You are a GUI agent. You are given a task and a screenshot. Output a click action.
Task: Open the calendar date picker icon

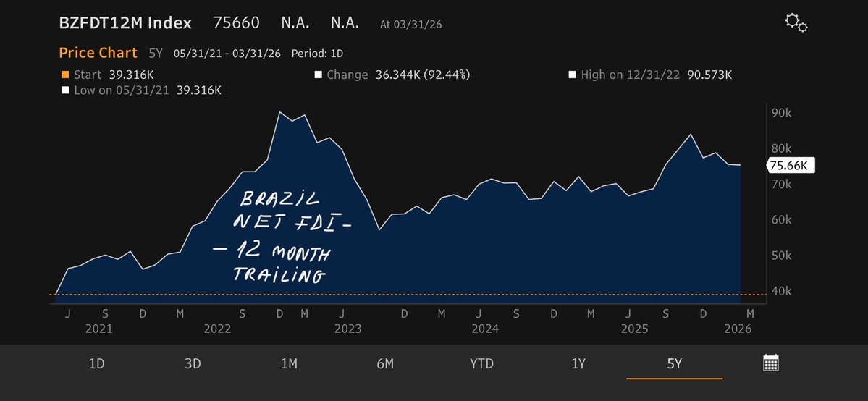(770, 363)
